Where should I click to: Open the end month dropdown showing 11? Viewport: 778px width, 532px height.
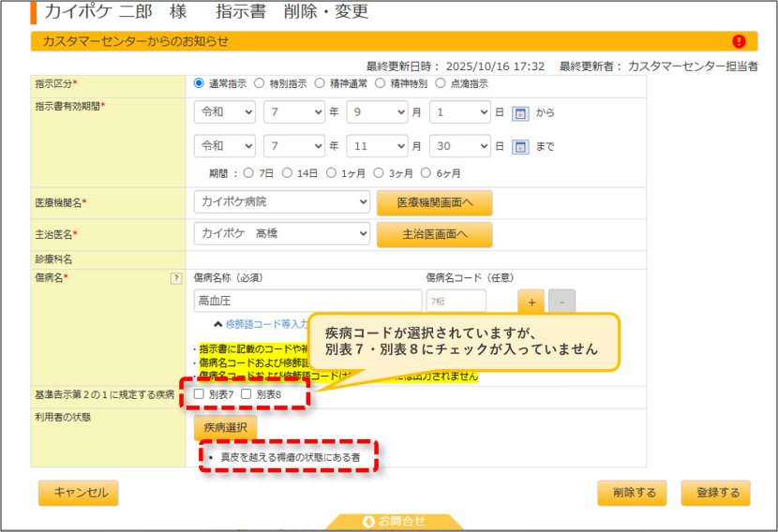click(377, 146)
